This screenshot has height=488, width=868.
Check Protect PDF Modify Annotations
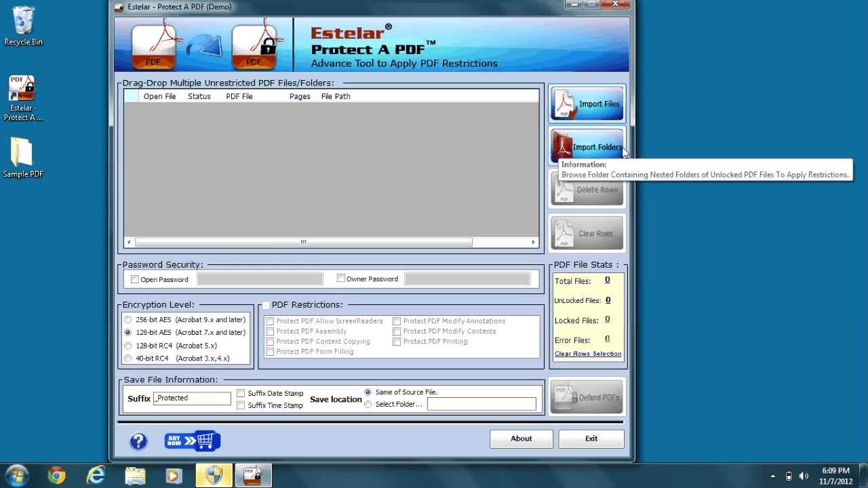pyautogui.click(x=397, y=321)
